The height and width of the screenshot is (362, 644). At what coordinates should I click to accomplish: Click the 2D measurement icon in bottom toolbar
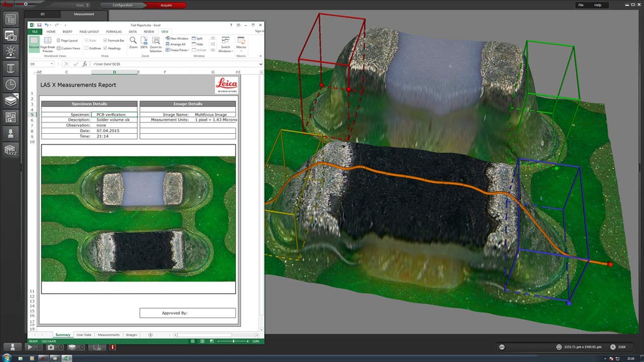click(97, 347)
